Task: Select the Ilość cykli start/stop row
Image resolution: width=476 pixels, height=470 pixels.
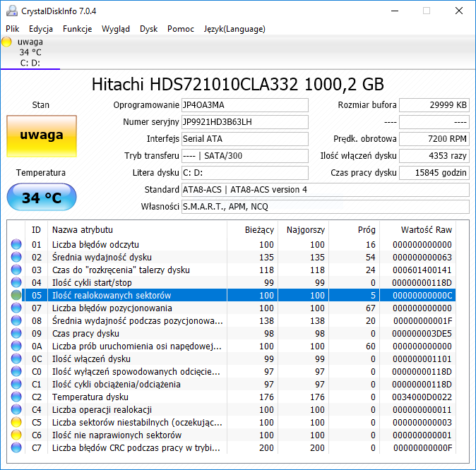Action: point(232,282)
